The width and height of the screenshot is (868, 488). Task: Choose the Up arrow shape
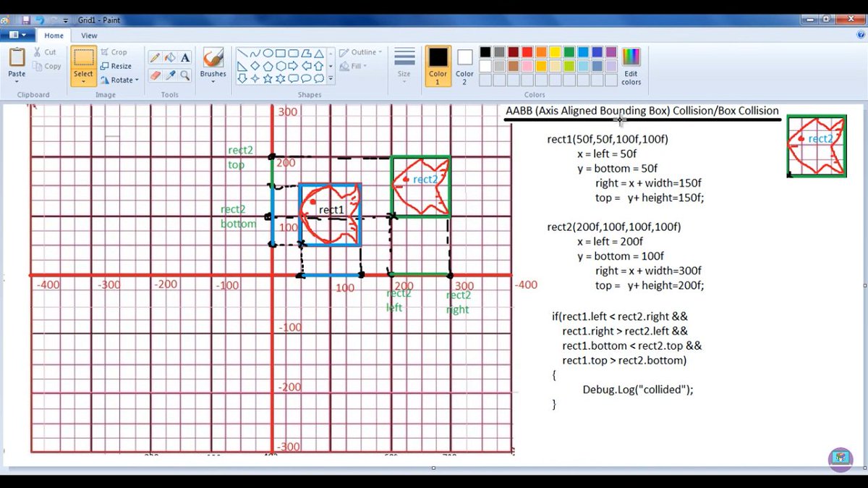coord(319,66)
